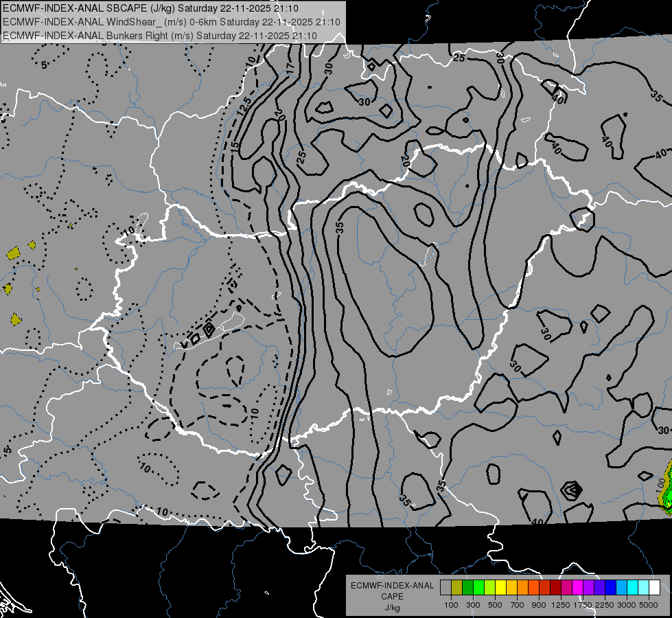Click the 'J/kg' unit label
The width and height of the screenshot is (672, 618).
point(392,608)
